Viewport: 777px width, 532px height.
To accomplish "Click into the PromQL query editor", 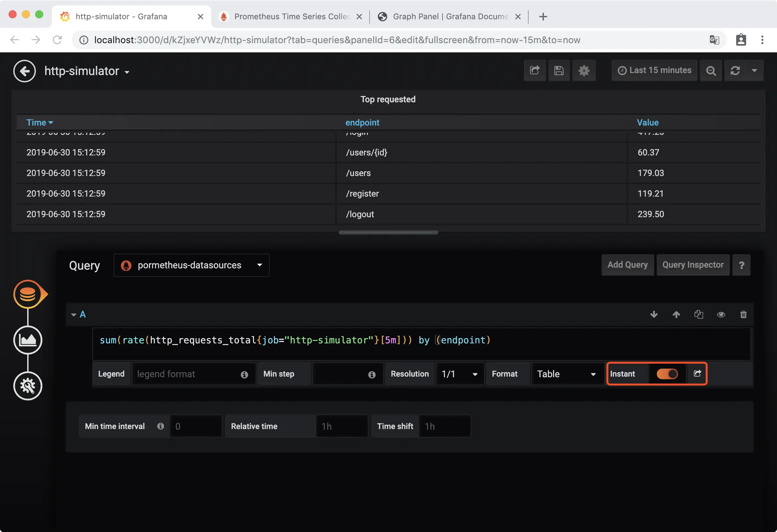I will (421, 344).
